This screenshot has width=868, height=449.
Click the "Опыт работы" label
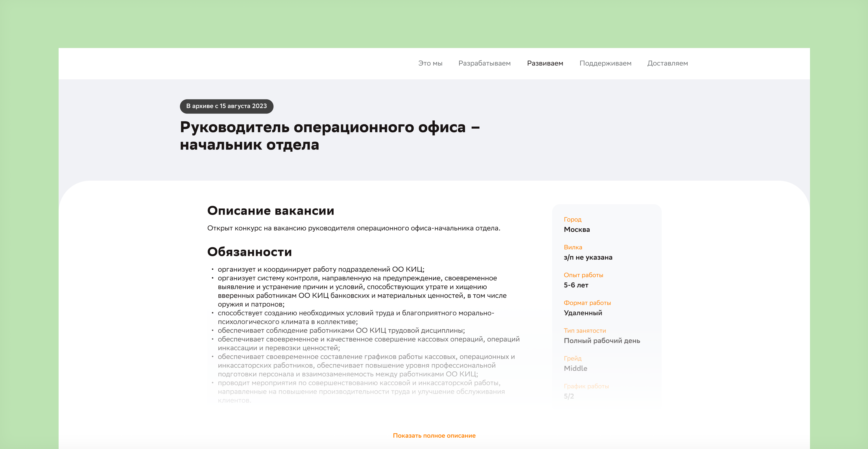click(x=583, y=275)
